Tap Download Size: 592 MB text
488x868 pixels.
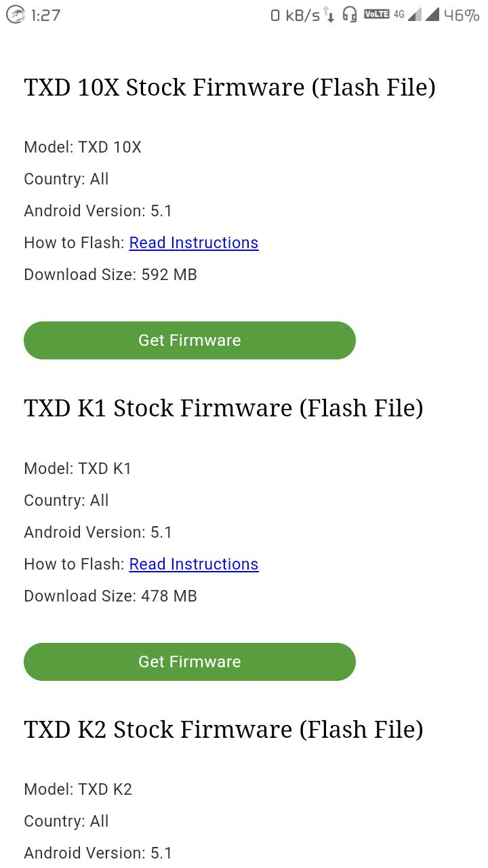tap(110, 275)
